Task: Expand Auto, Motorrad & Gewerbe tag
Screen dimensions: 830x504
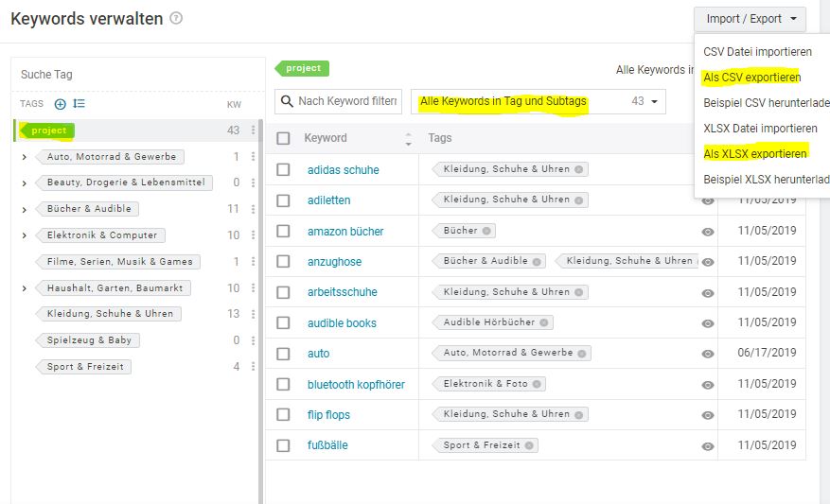Action: (x=25, y=157)
